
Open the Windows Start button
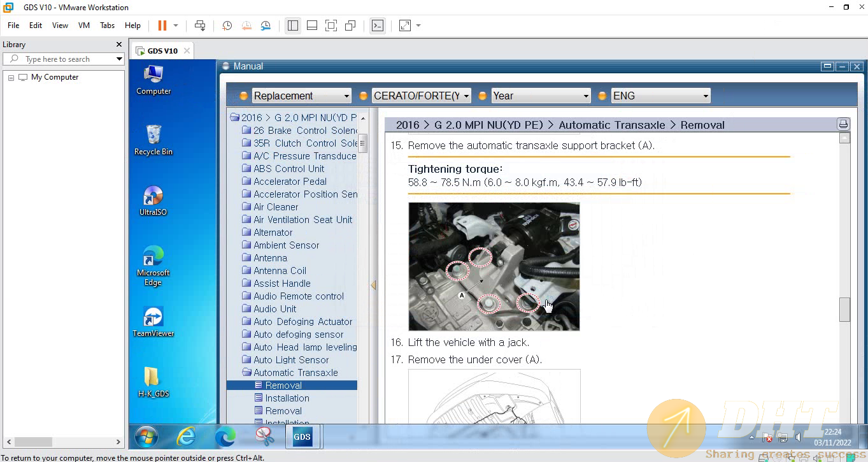point(146,437)
